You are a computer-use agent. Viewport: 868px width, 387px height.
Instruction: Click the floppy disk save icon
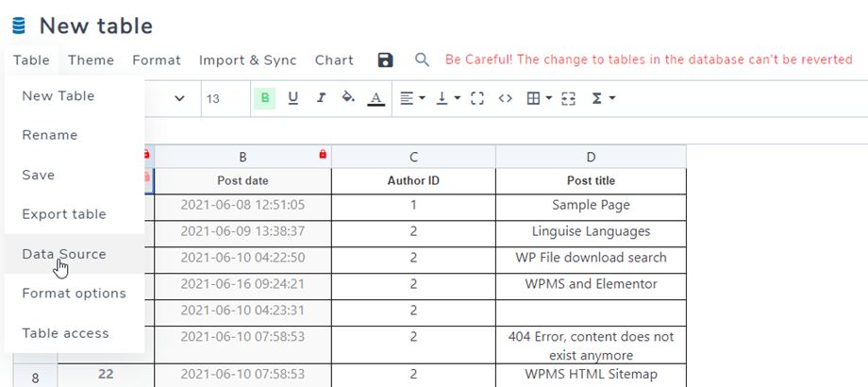click(385, 60)
